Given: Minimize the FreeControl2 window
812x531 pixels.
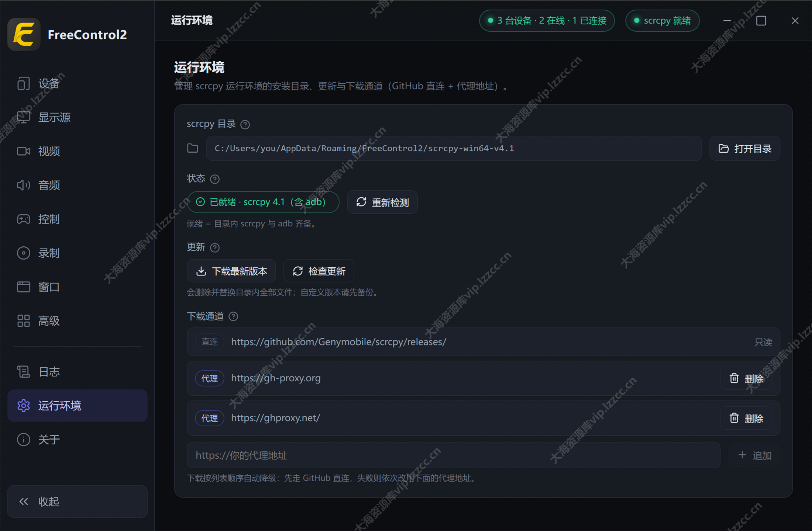Looking at the screenshot, I should pyautogui.click(x=727, y=21).
